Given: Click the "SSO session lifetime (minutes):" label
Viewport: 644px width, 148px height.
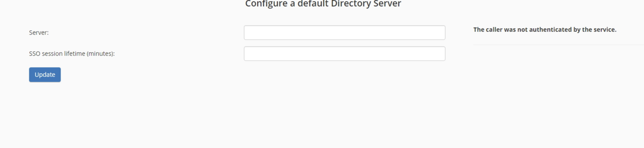Looking at the screenshot, I should 72,54.
